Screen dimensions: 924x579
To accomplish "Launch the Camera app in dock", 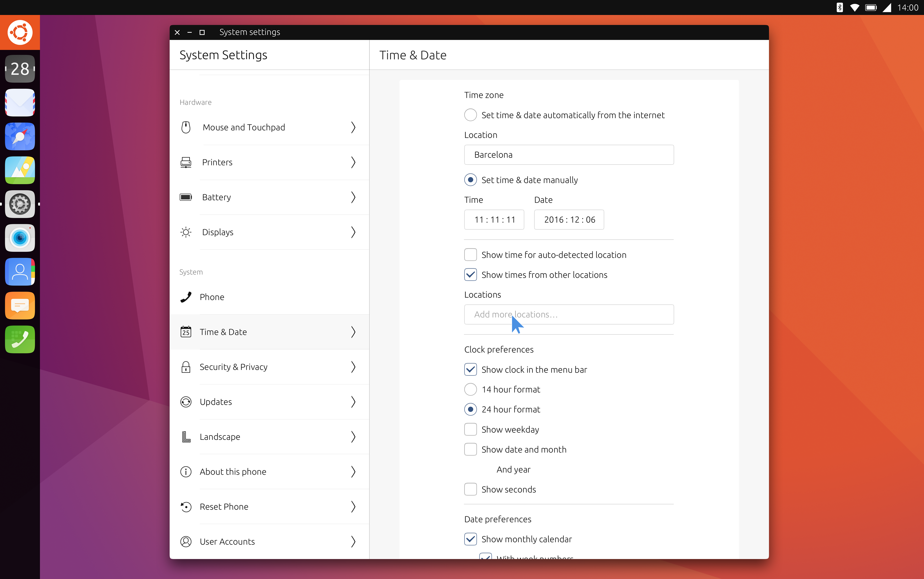I will (x=20, y=238).
